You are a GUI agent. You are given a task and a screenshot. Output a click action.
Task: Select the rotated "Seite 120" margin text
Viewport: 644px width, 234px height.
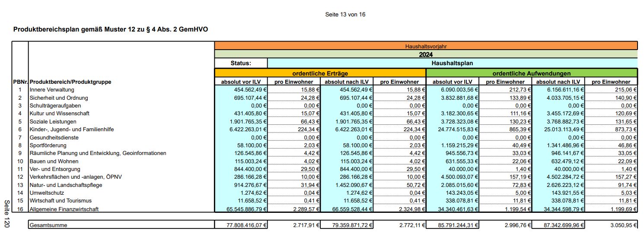pyautogui.click(x=7, y=213)
